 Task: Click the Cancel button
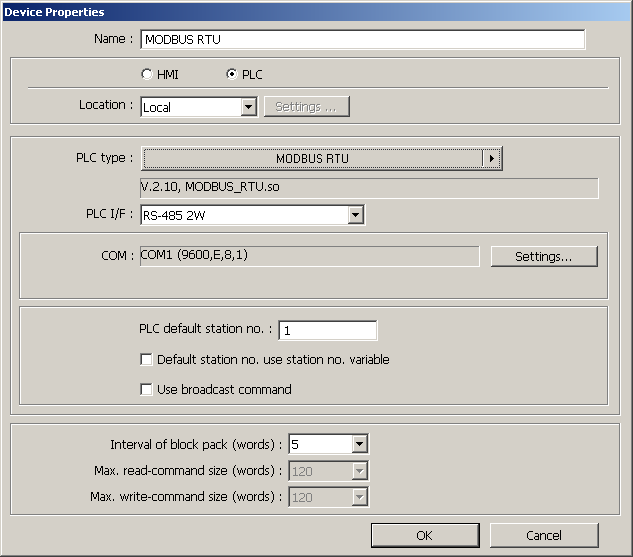[544, 535]
